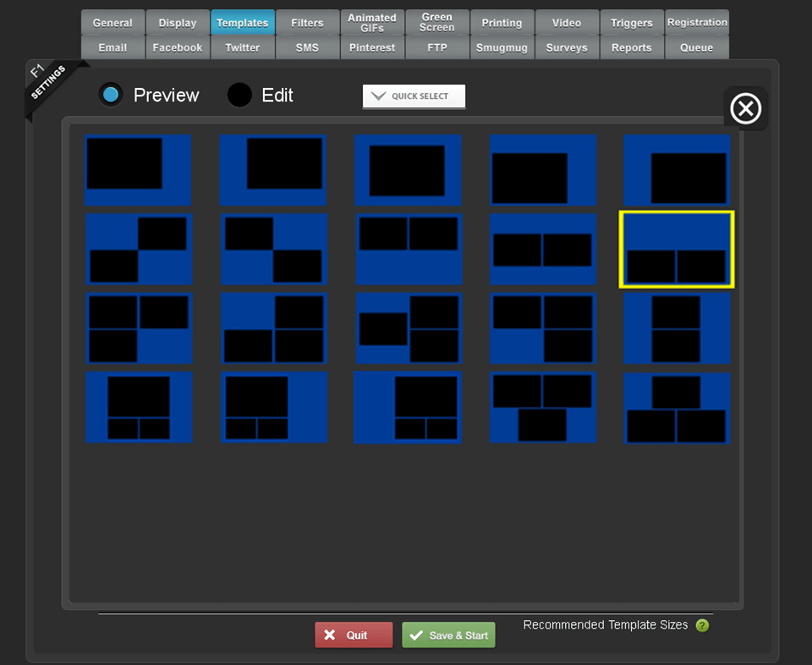
Task: Click the red Quit button
Action: pyautogui.click(x=354, y=635)
